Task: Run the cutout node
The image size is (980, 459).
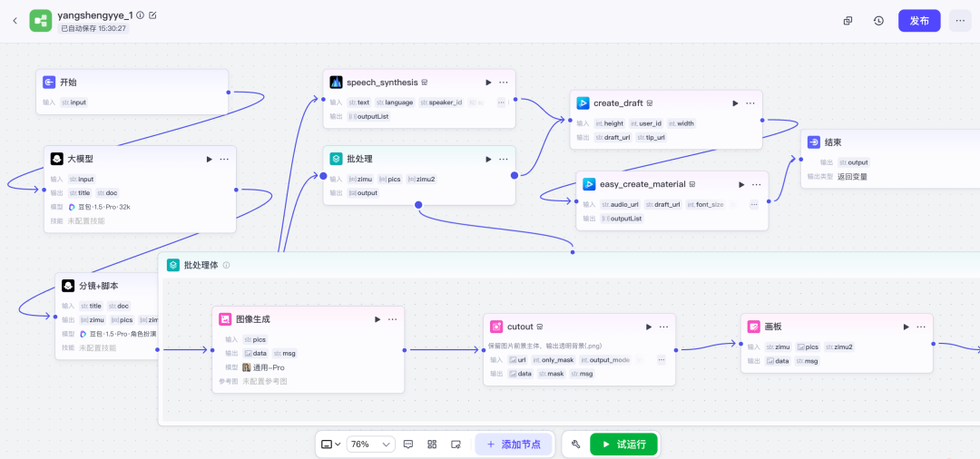Action: tap(649, 327)
